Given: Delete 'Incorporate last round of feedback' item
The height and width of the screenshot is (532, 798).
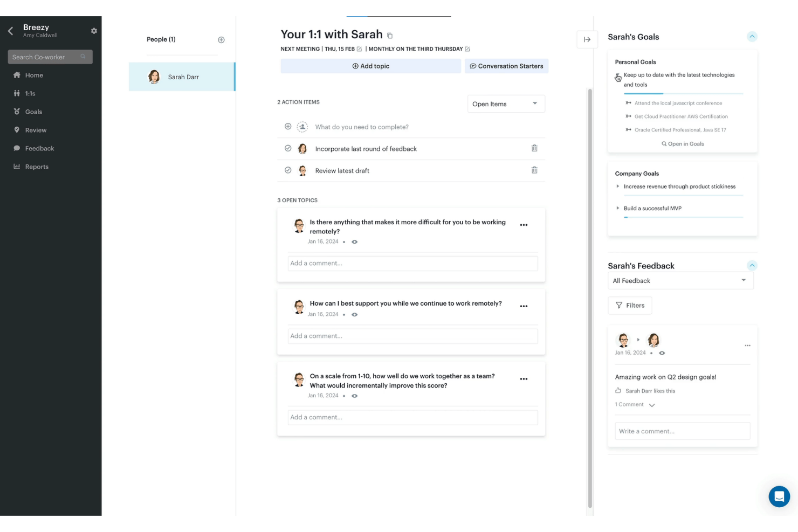Looking at the screenshot, I should coord(534,148).
